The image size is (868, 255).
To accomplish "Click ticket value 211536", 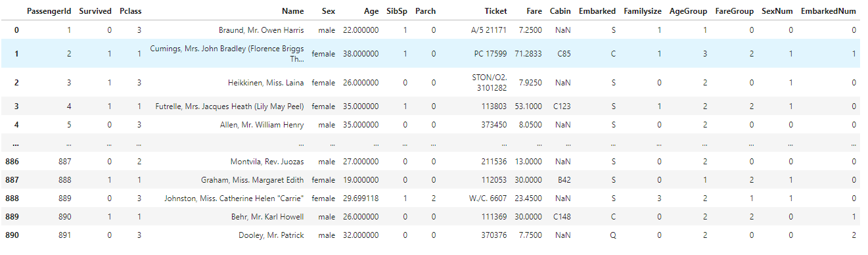I will [x=494, y=161].
